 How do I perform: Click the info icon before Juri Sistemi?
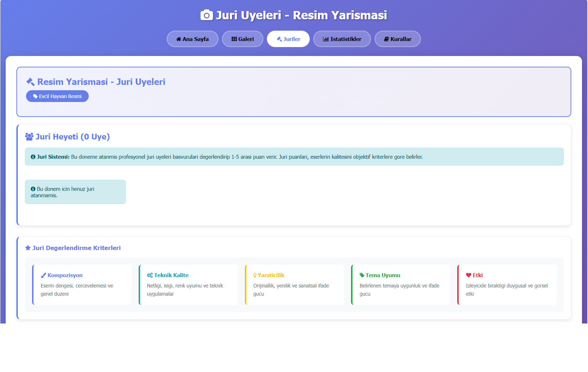click(33, 157)
